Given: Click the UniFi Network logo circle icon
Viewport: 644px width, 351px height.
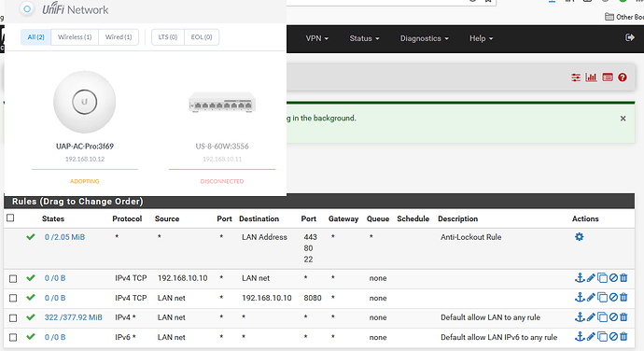Looking at the screenshot, I should (x=27, y=8).
